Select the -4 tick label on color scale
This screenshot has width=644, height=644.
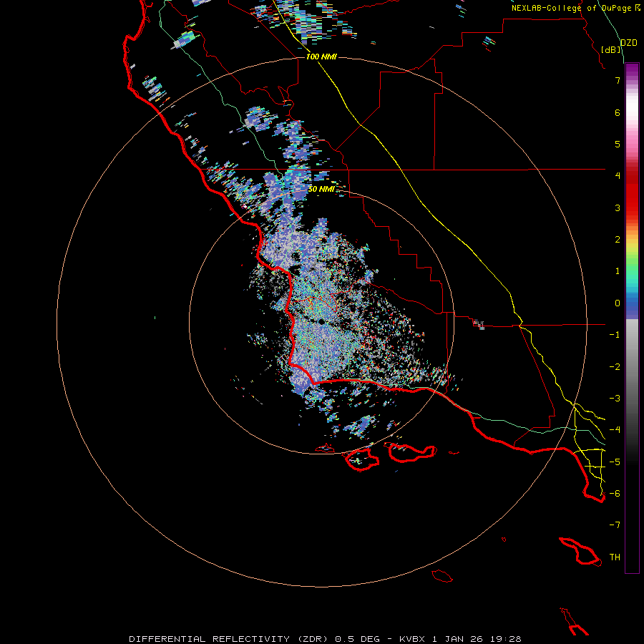pyautogui.click(x=615, y=429)
